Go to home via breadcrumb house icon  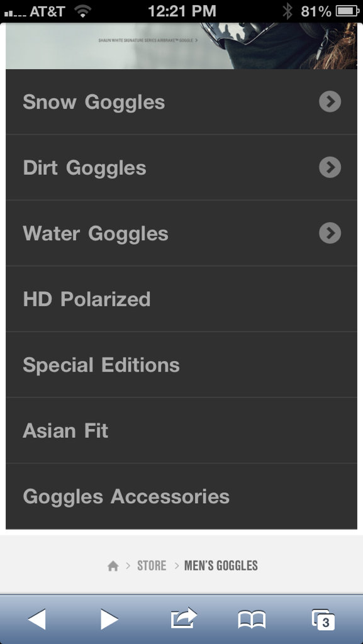point(113,566)
